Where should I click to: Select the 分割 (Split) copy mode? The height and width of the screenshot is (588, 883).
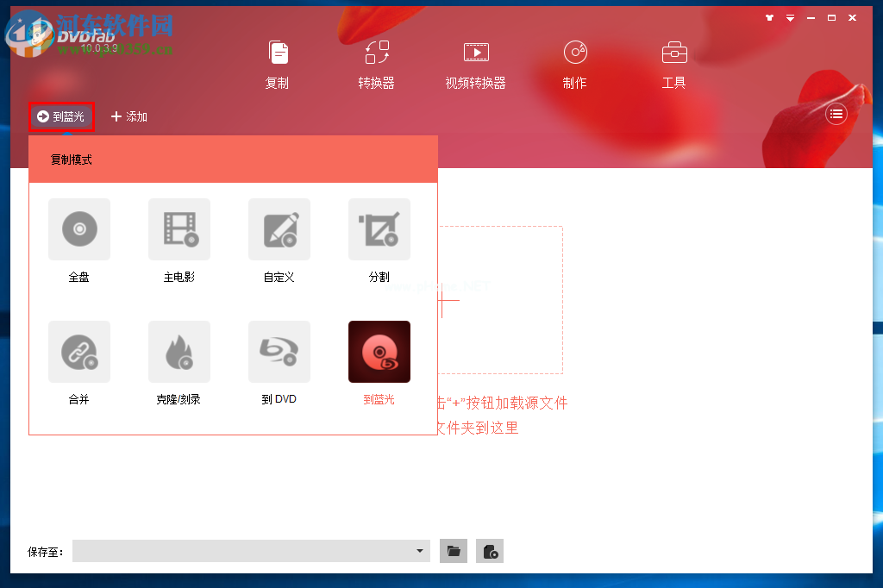click(379, 241)
